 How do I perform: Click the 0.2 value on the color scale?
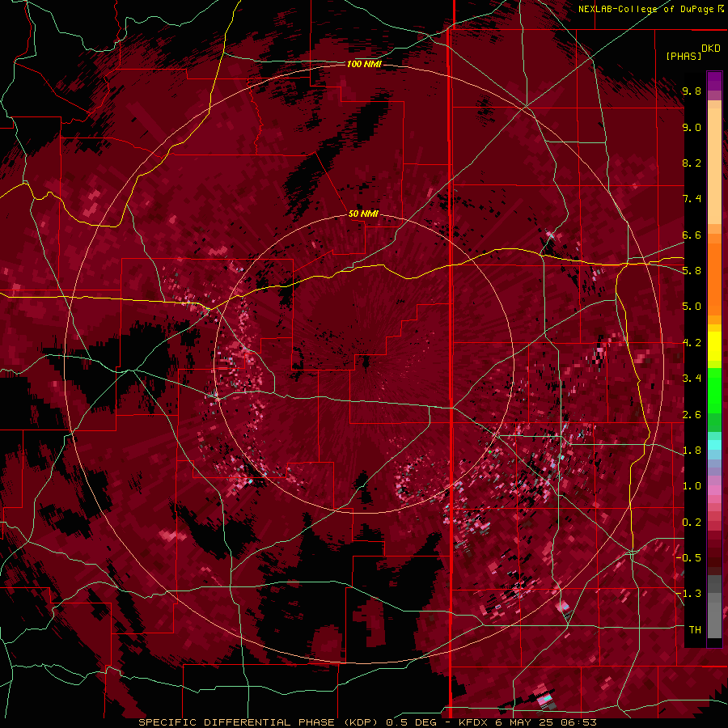tap(692, 523)
